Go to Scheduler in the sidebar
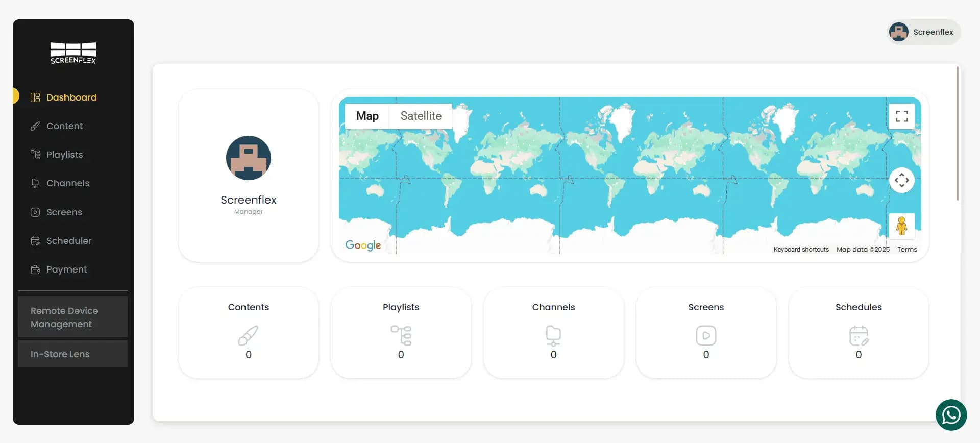This screenshot has height=443, width=980. coord(69,241)
